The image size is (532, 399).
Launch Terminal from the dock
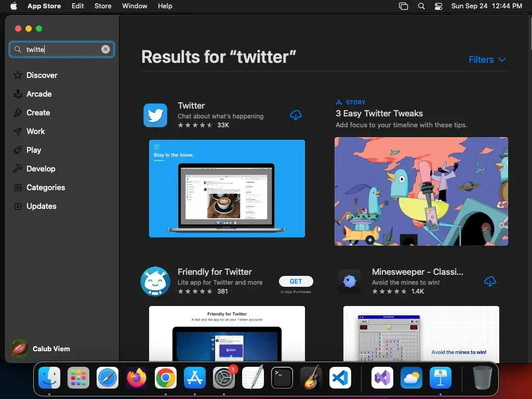tap(282, 377)
